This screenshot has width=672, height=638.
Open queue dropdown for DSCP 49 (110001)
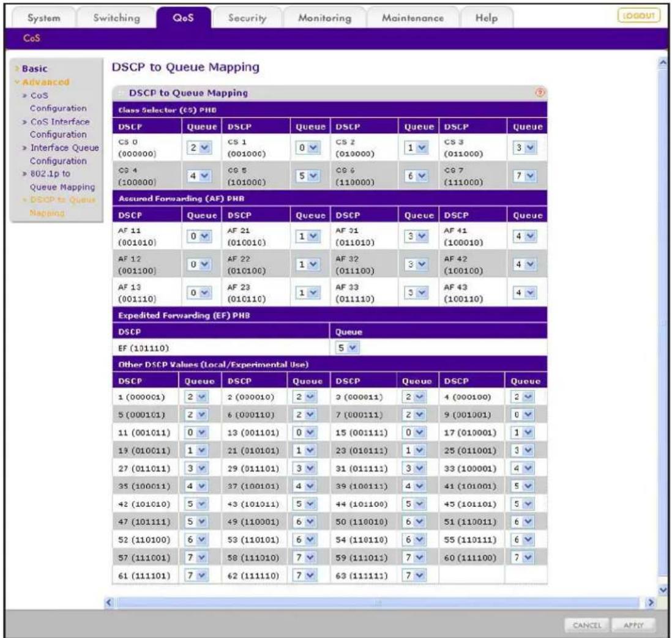(x=304, y=522)
